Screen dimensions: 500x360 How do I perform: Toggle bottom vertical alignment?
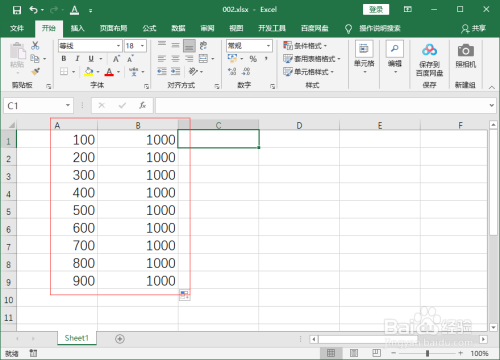click(189, 45)
